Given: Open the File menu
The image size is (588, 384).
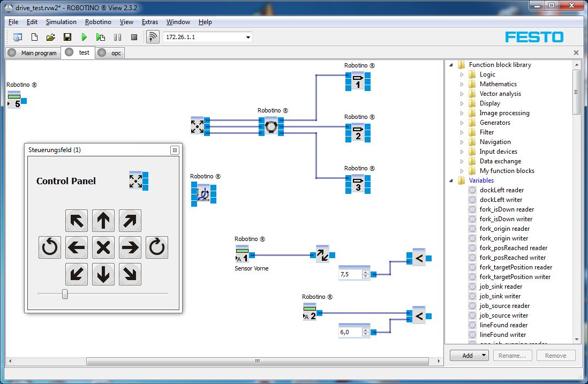Looking at the screenshot, I should 13,22.
